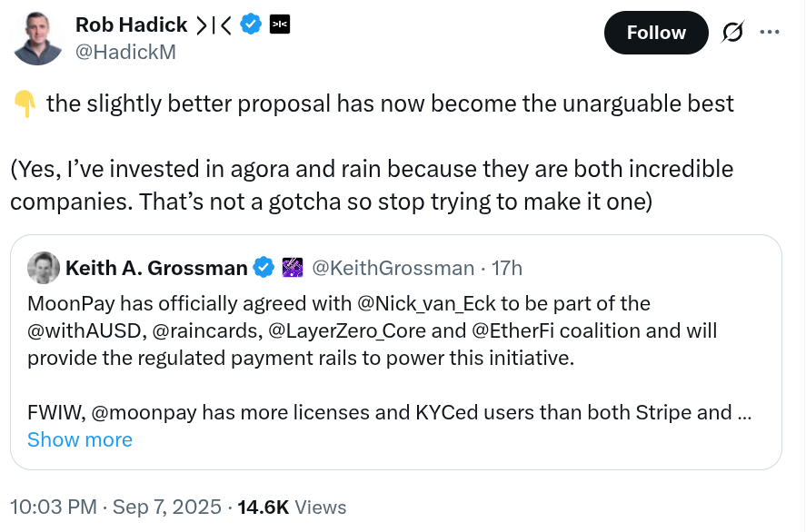Click the 17h timestamp on quoted post

pos(507,268)
